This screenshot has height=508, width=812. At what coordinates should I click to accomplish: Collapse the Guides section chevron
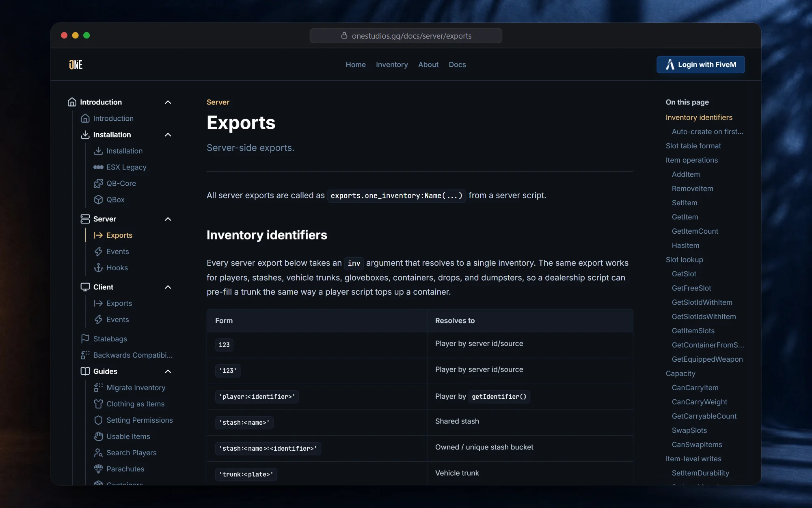(168, 371)
